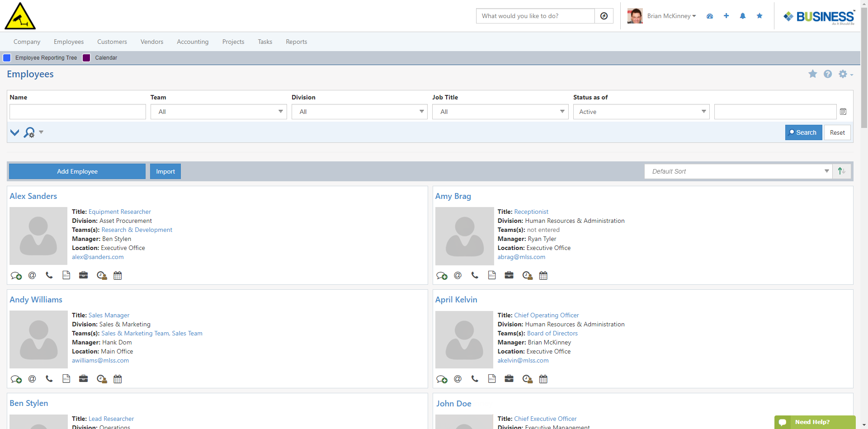Click the Chief Operating Officer title link
Image resolution: width=868 pixels, height=429 pixels.
click(x=547, y=315)
